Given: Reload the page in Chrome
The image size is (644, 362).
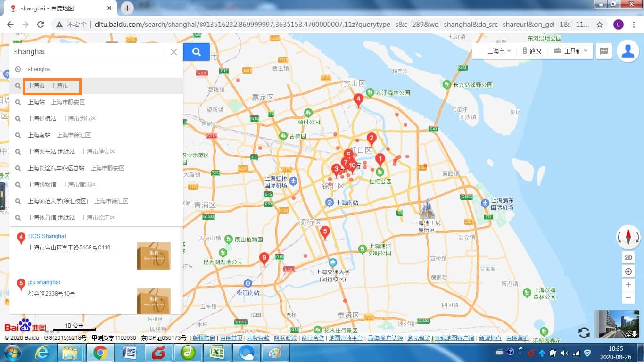Looking at the screenshot, I should pos(41,25).
